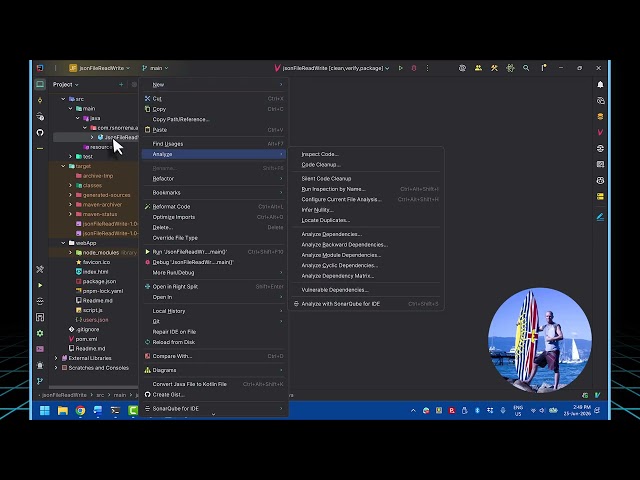Expand the generated-sources folder
Viewport: 640px width, 480px height.
click(x=70, y=195)
